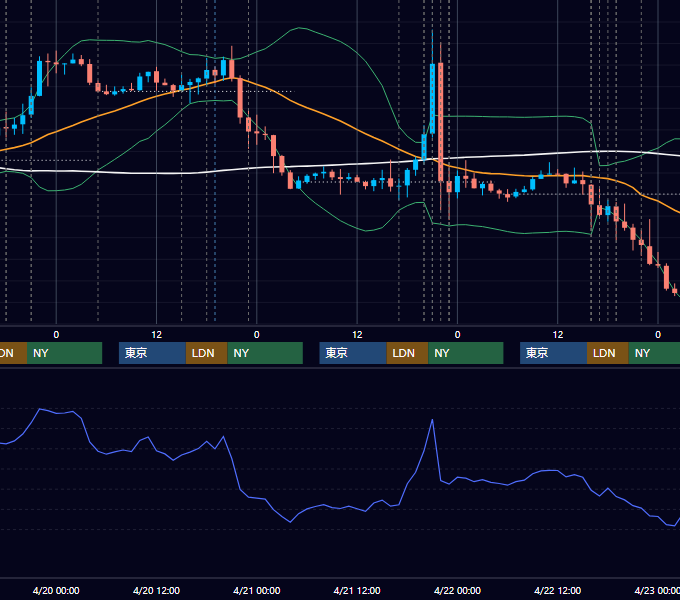Select the LDN session block on 4/21

point(407,353)
